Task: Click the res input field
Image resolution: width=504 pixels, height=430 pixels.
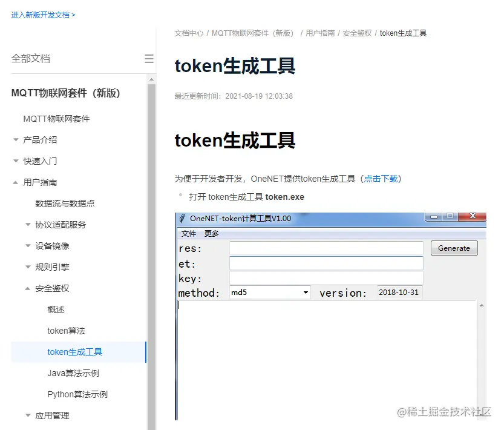Action: [326, 248]
